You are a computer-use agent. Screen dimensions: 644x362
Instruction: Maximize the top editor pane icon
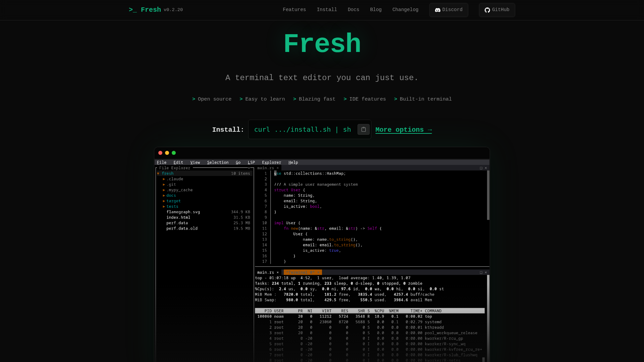click(481, 168)
